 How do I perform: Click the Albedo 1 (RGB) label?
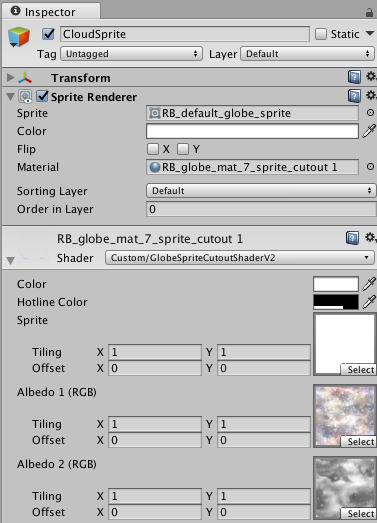57,392
